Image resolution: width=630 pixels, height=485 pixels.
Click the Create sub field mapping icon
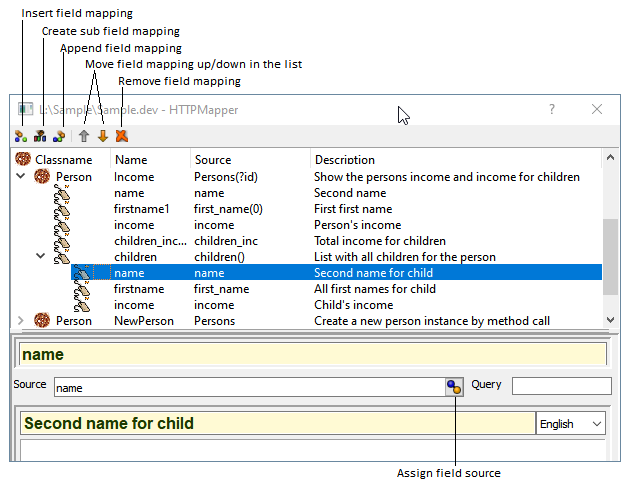pos(40,136)
